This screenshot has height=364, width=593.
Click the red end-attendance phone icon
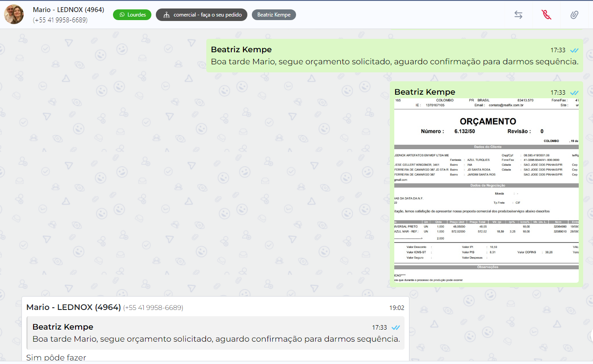[546, 15]
